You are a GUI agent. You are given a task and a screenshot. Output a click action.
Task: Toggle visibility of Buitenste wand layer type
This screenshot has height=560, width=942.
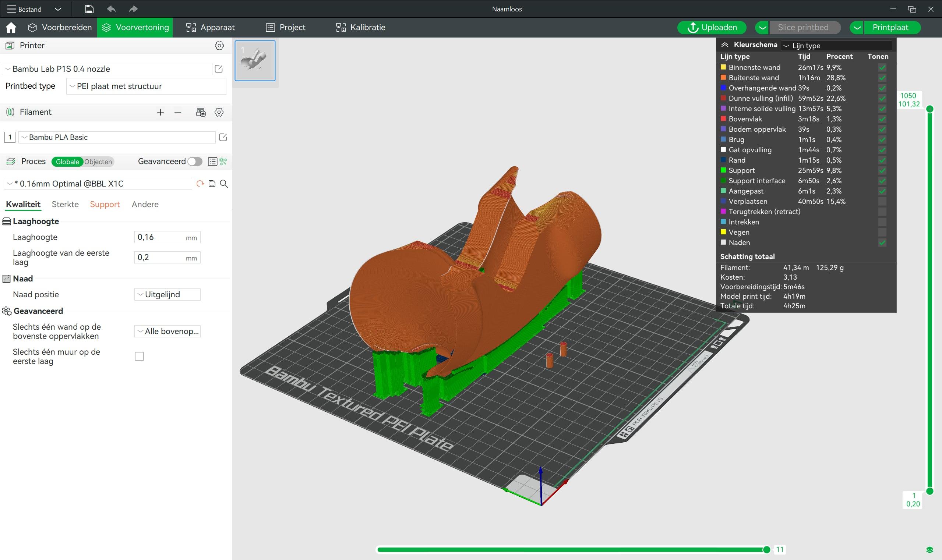click(883, 77)
